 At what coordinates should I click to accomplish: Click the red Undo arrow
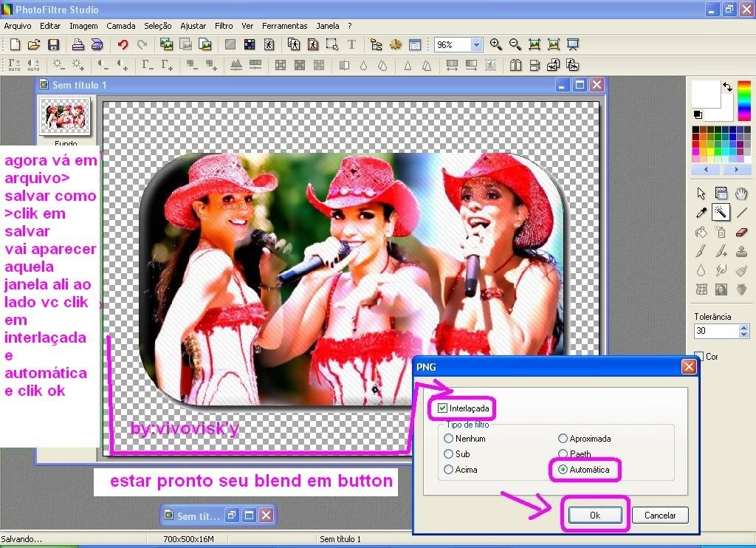(123, 45)
